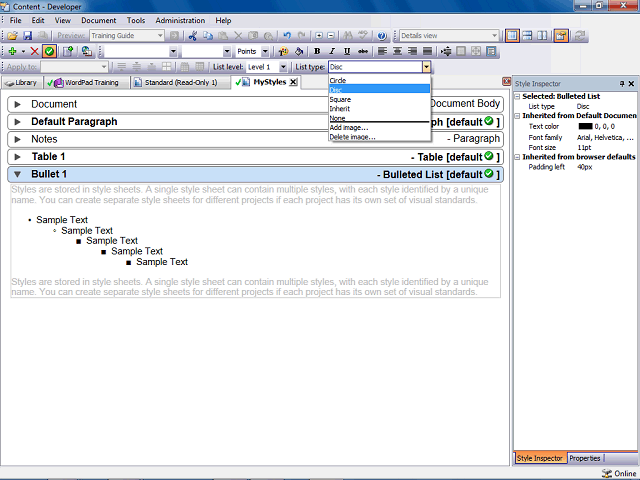Open the Document menu

pos(98,20)
